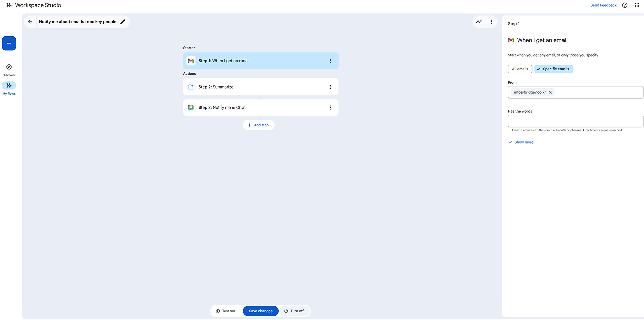Viewport: 644px width, 320px height.
Task: Remove the info@bridge7.co.kr chip
Action: click(550, 92)
